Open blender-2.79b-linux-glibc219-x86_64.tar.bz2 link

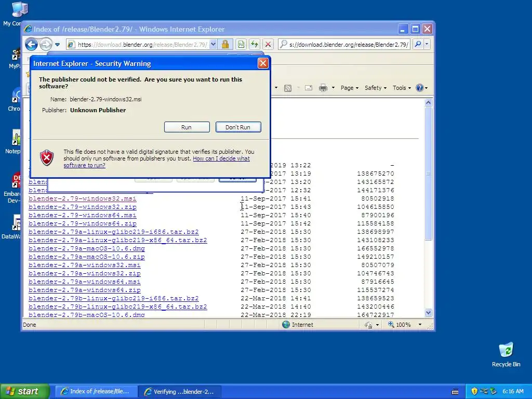click(x=118, y=307)
